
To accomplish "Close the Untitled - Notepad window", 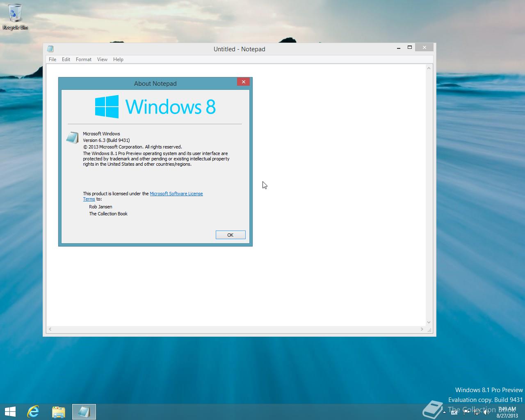I will point(425,48).
